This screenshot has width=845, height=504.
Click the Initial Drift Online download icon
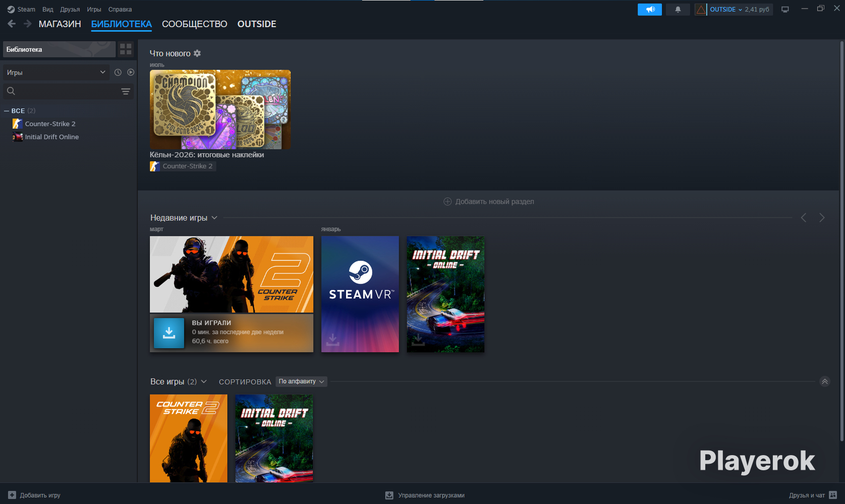click(418, 340)
